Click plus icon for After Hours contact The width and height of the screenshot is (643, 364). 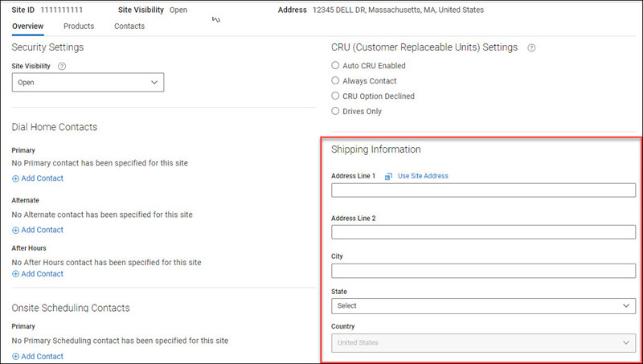pyautogui.click(x=16, y=274)
